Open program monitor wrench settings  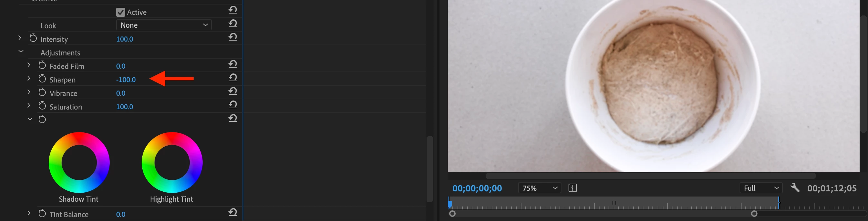pos(795,187)
